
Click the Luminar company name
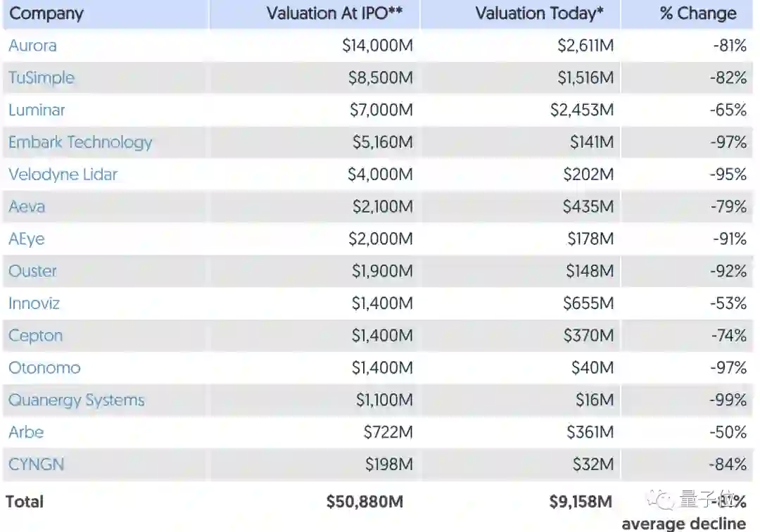point(37,110)
